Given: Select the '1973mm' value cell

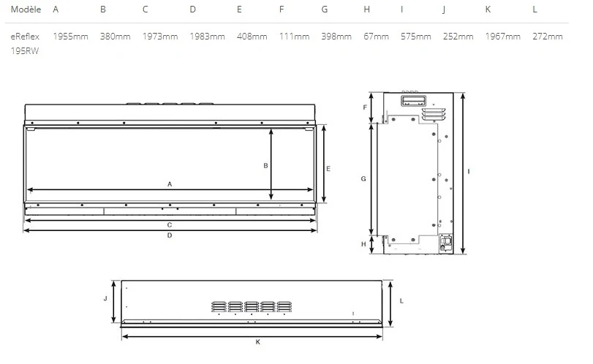Looking at the screenshot, I should pos(160,37).
